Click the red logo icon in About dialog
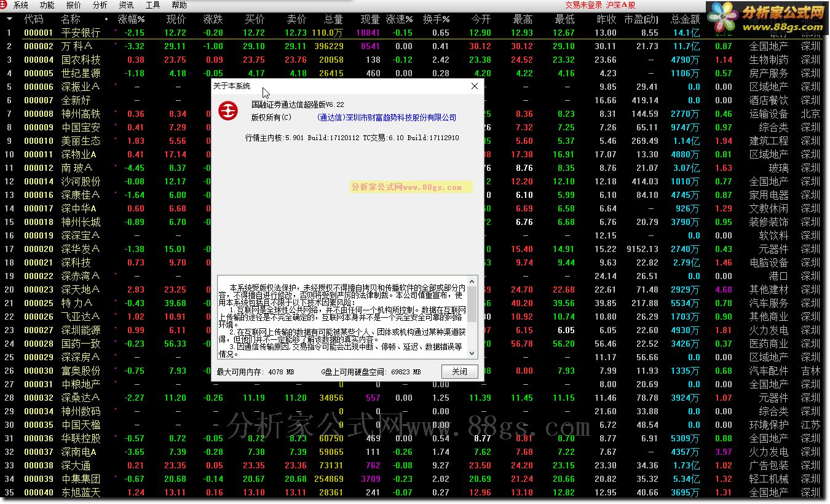 [229, 111]
